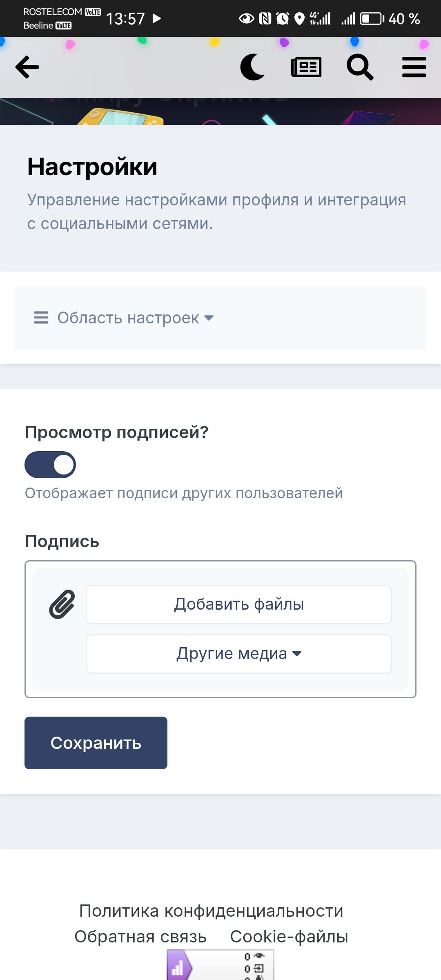This screenshot has width=441, height=980.
Task: Click the Добавить файлы button
Action: (239, 604)
